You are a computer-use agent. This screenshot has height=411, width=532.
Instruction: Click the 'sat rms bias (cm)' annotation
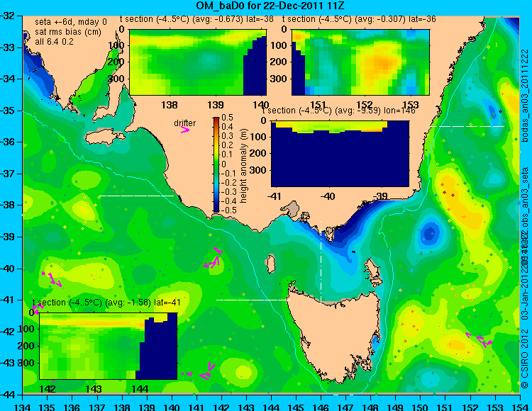[68, 32]
